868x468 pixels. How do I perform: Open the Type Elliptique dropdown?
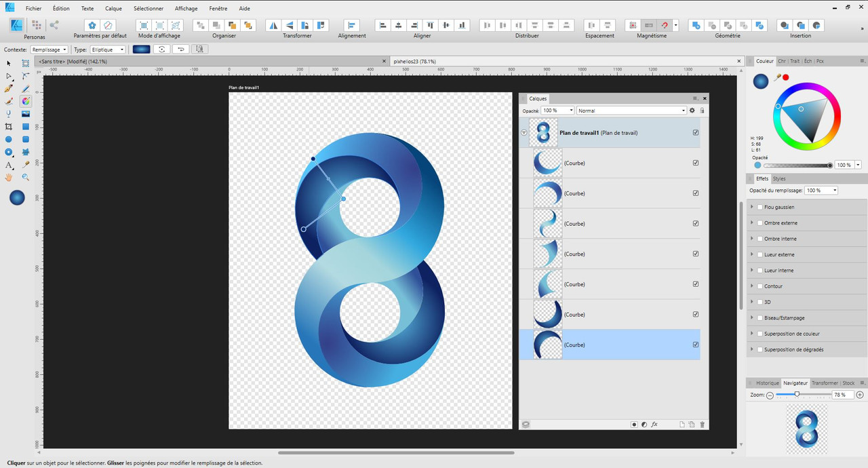[x=108, y=50]
